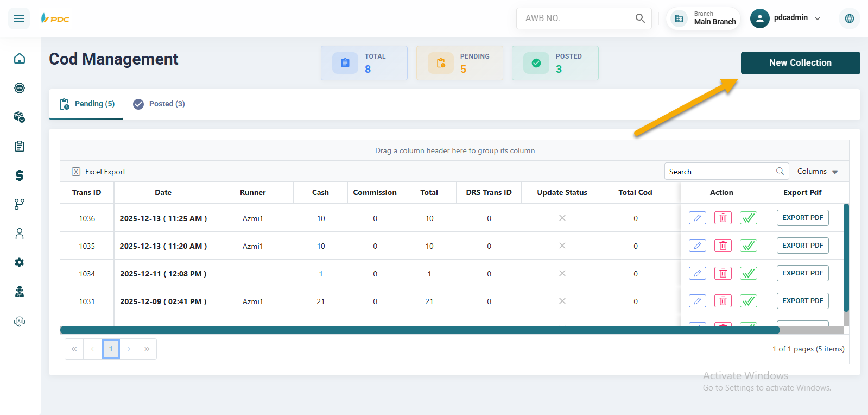Select the Pending (5) tab
Image resolution: width=868 pixels, height=415 pixels.
click(87, 104)
